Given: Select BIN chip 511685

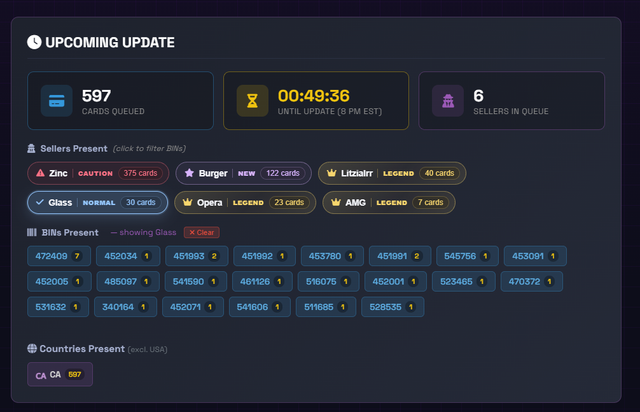Looking at the screenshot, I should (326, 307).
